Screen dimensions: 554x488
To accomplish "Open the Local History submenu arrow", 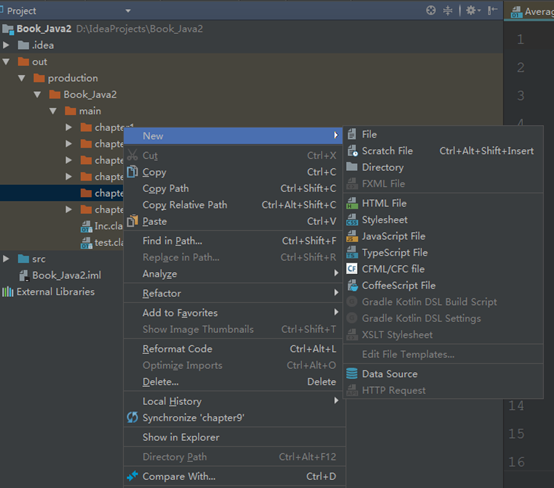I will click(x=336, y=400).
